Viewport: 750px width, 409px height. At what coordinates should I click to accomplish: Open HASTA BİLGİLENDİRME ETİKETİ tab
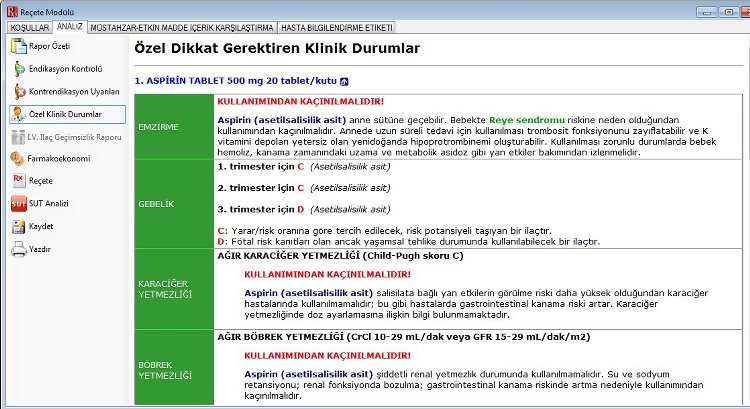click(x=337, y=28)
